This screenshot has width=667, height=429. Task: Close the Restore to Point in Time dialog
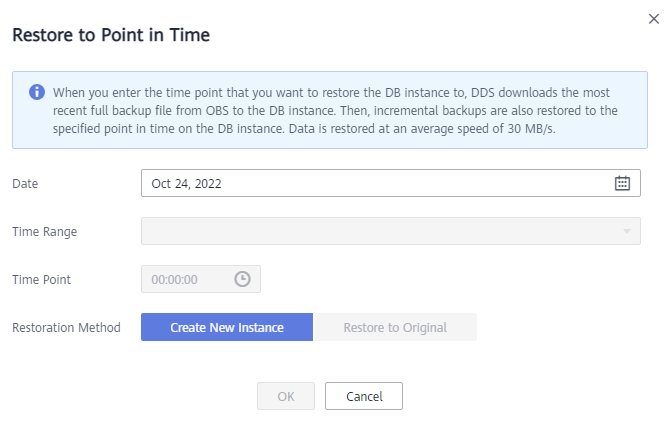pos(654,19)
